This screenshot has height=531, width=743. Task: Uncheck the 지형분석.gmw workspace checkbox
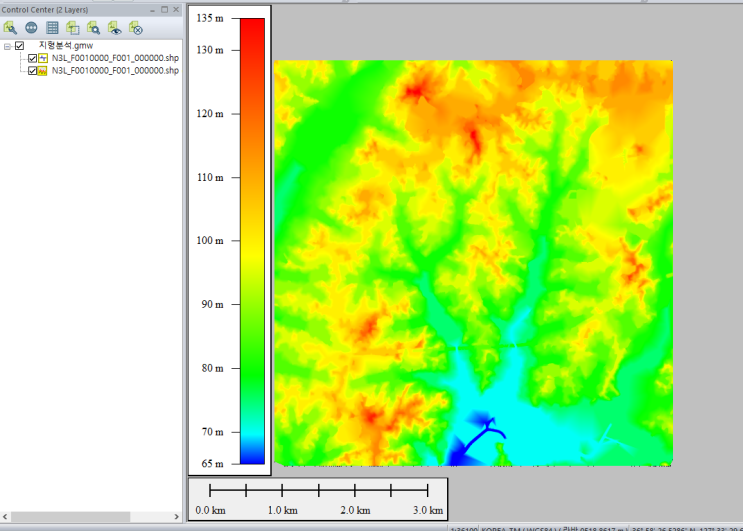(x=20, y=45)
